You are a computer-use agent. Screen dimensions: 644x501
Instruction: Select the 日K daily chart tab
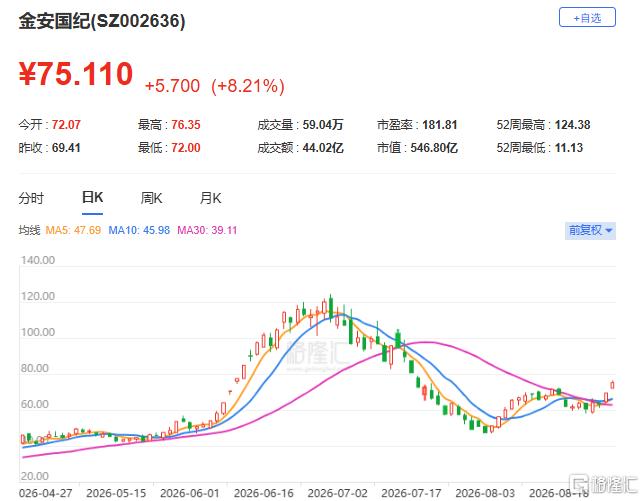point(92,198)
